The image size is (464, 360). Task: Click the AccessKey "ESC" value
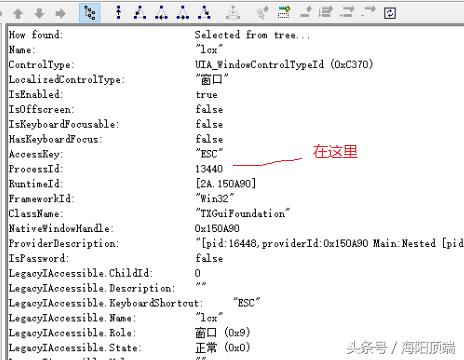pyautogui.click(x=209, y=154)
